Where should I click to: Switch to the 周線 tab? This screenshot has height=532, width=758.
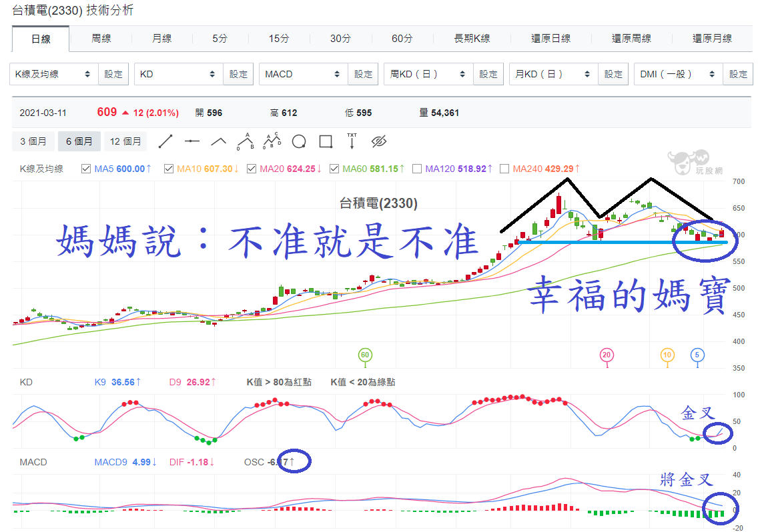pos(101,38)
